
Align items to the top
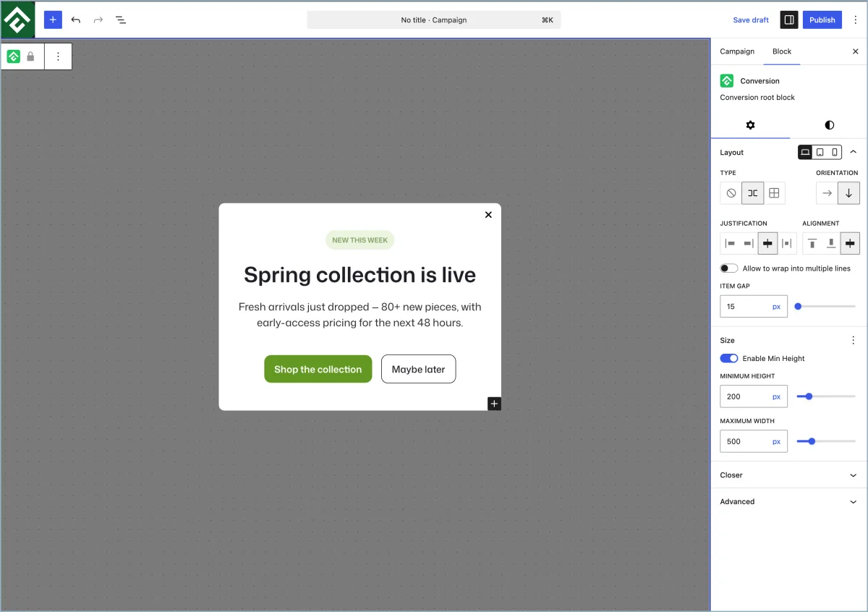pos(812,244)
